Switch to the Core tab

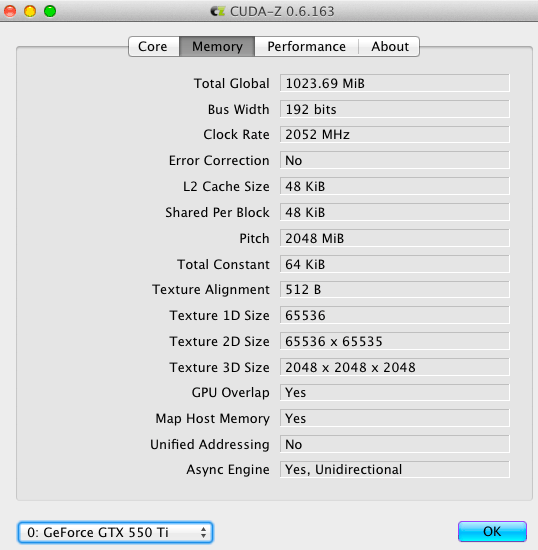pyautogui.click(x=154, y=46)
